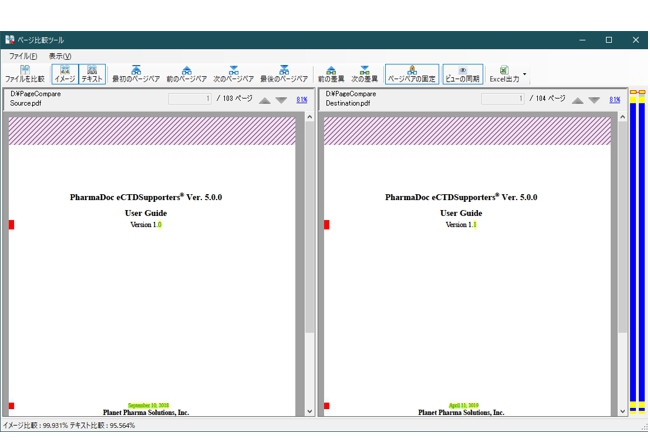Screen dimensions: 650x440
Task: Click the ファイルを比較 compare files icon
Action: [24, 74]
